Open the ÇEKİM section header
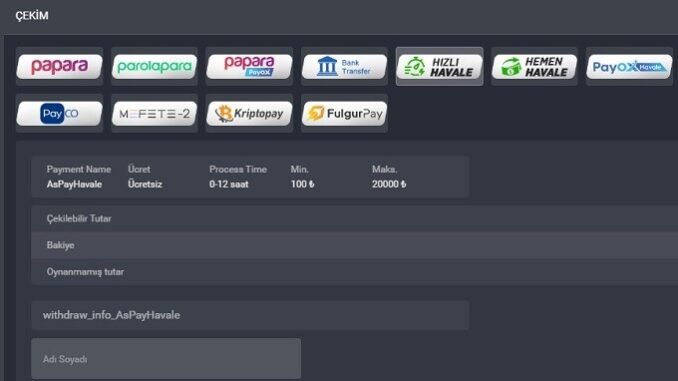 (x=32, y=16)
